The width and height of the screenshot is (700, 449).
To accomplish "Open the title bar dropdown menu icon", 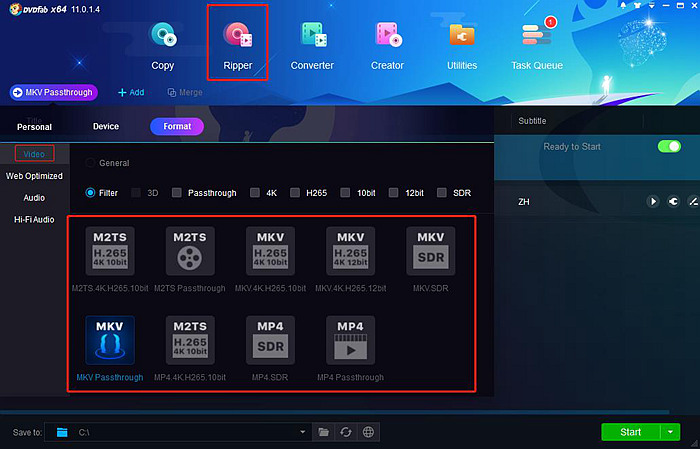I will 651,5.
